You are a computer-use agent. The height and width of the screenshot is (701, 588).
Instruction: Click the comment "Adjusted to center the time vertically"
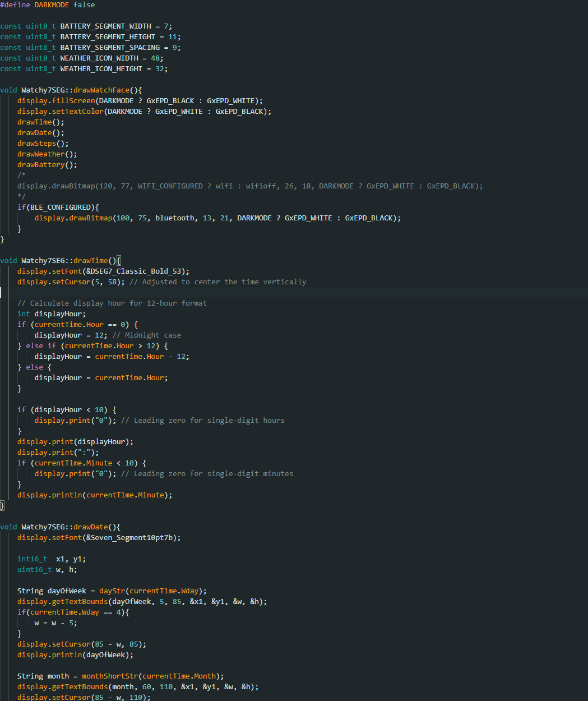[x=218, y=282]
